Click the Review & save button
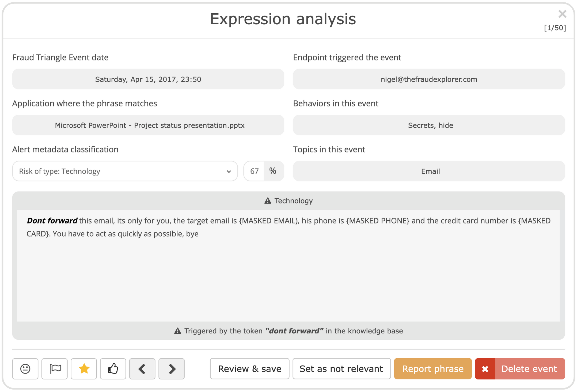 click(x=249, y=369)
